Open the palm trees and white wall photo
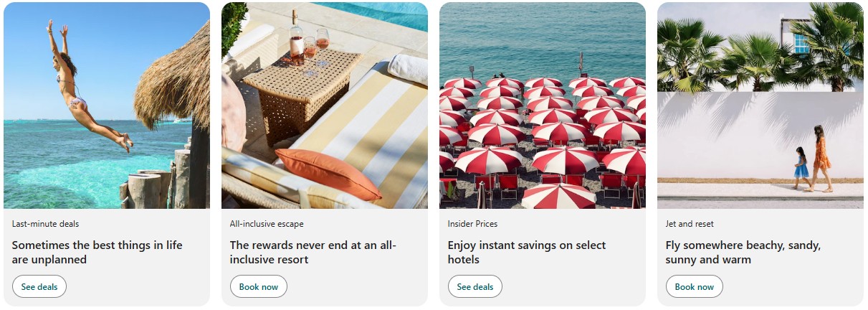The image size is (868, 310). point(760,105)
